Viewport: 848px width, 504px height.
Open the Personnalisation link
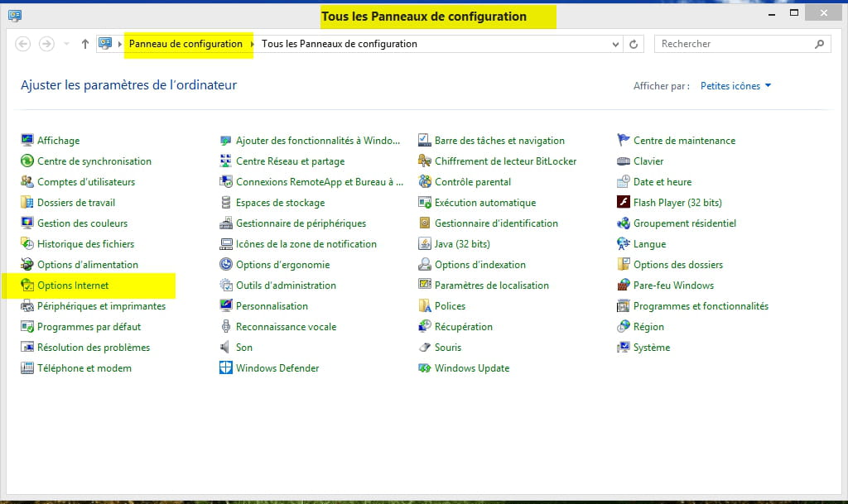point(272,305)
